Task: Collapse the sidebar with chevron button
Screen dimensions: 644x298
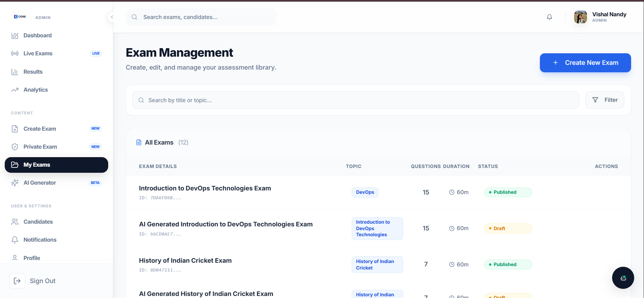Action: pyautogui.click(x=112, y=17)
